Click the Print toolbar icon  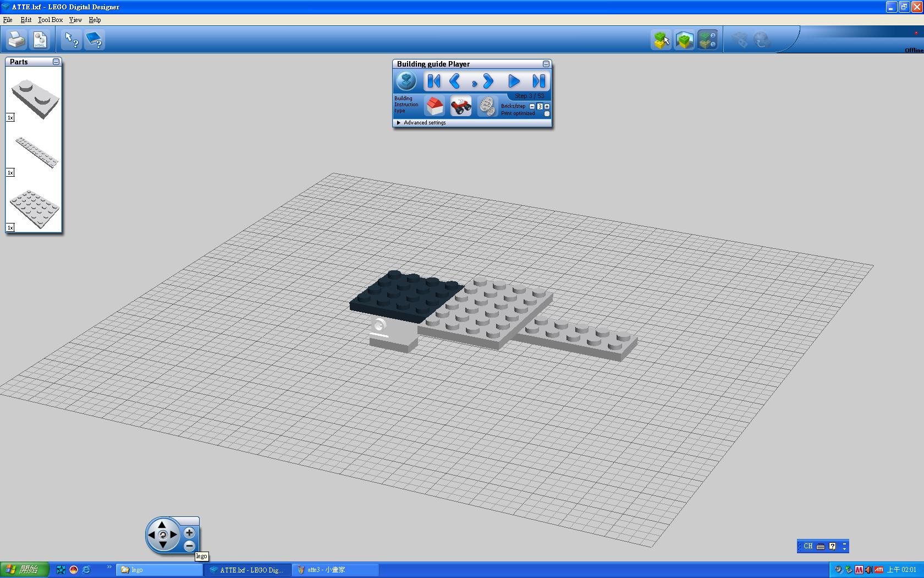[16, 40]
